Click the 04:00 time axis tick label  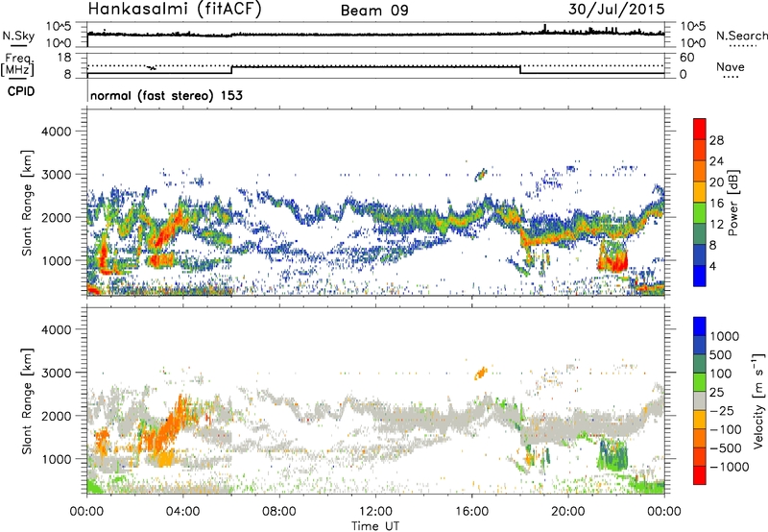183,512
